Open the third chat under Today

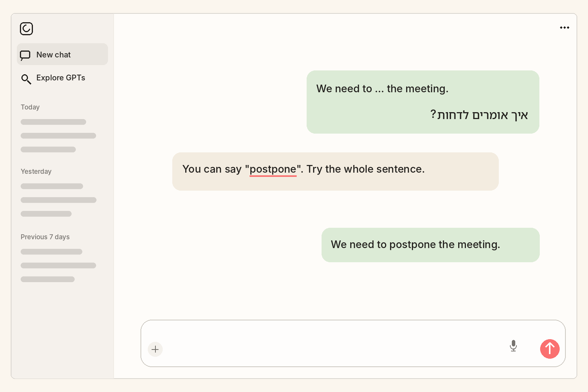point(48,149)
